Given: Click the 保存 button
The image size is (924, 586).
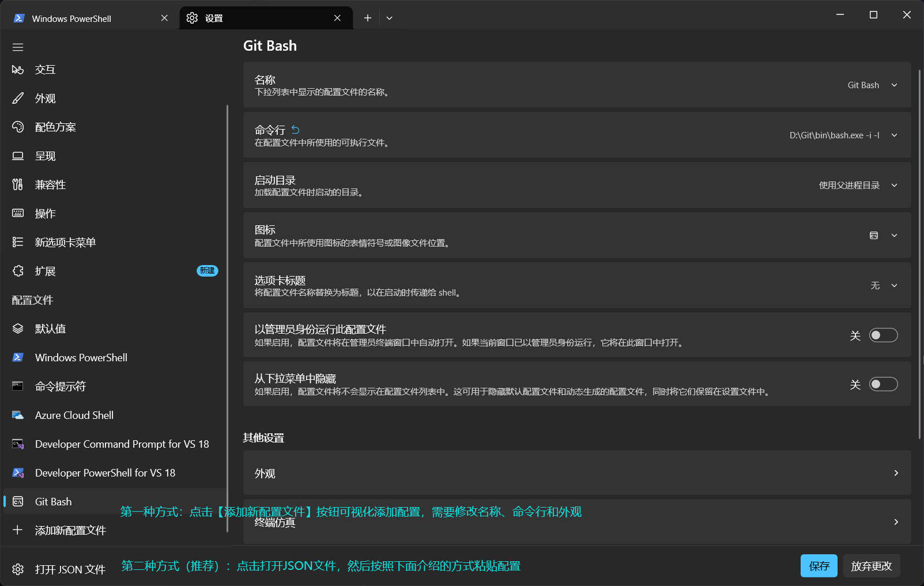Looking at the screenshot, I should 819,566.
